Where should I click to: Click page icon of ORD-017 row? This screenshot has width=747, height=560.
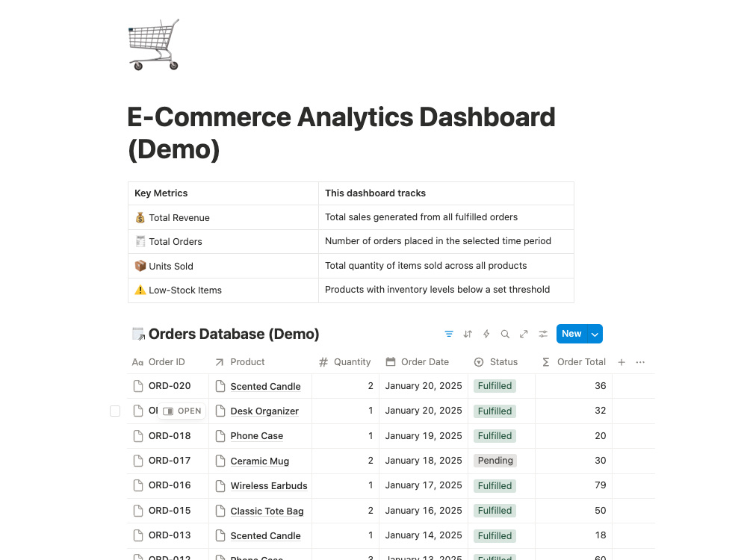pyautogui.click(x=138, y=461)
